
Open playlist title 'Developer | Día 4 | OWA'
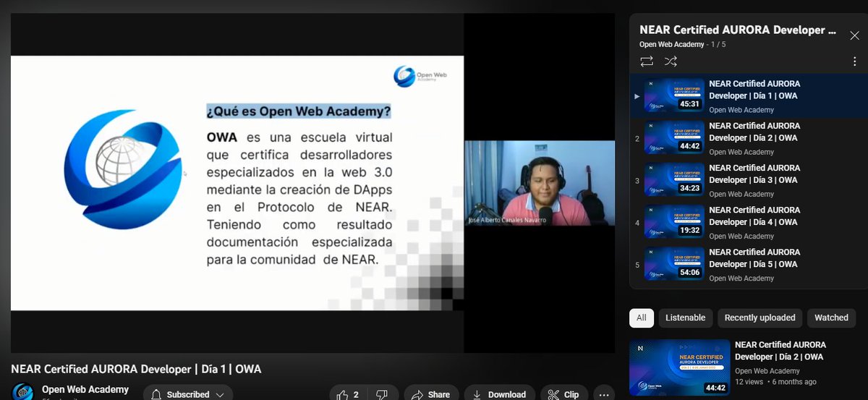tap(754, 216)
